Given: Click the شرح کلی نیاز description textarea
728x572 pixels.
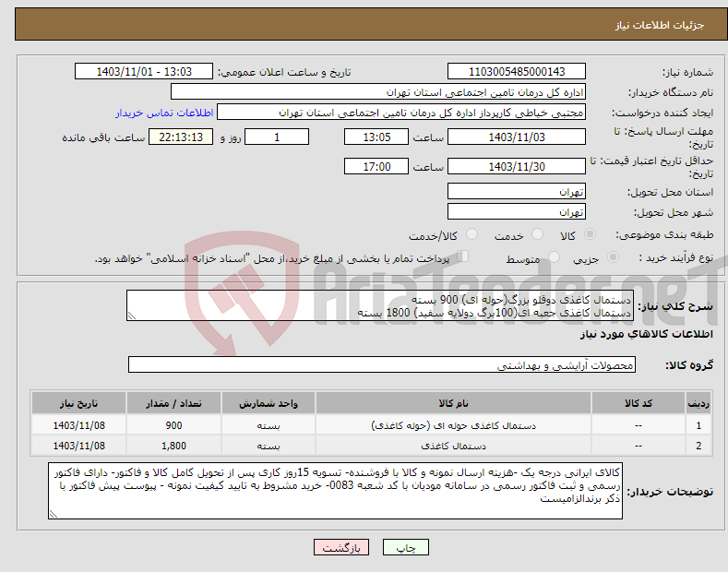Looking at the screenshot, I should [380, 305].
